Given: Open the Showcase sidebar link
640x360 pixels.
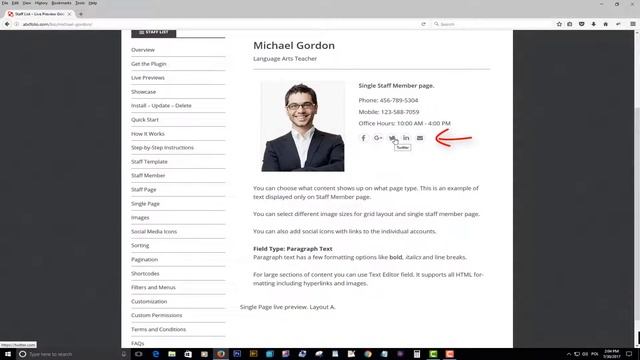Looking at the screenshot, I should (x=143, y=92).
